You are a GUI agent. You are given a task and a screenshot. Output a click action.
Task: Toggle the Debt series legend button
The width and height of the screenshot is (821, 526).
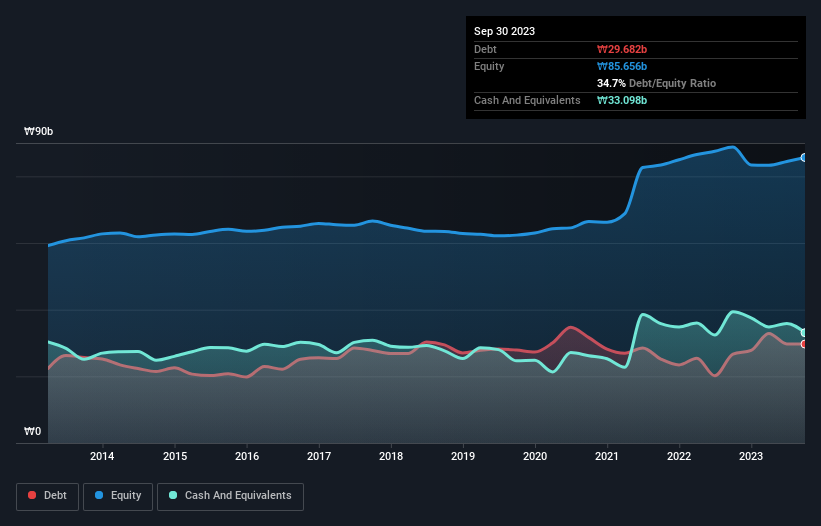48,496
